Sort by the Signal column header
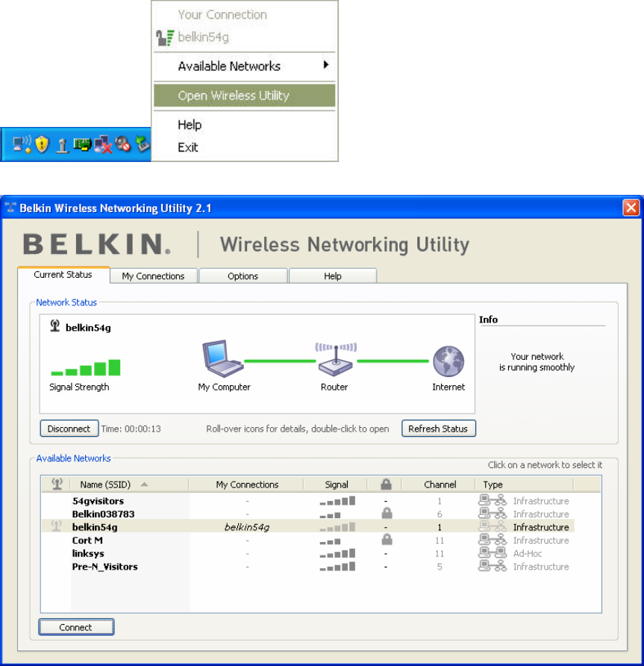The image size is (644, 666). coord(337,485)
